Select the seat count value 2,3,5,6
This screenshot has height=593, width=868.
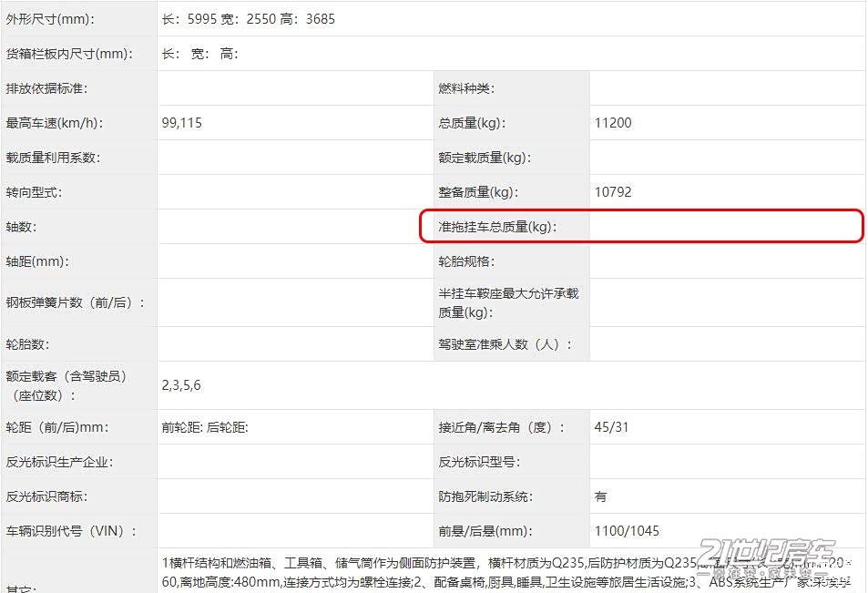coord(181,385)
